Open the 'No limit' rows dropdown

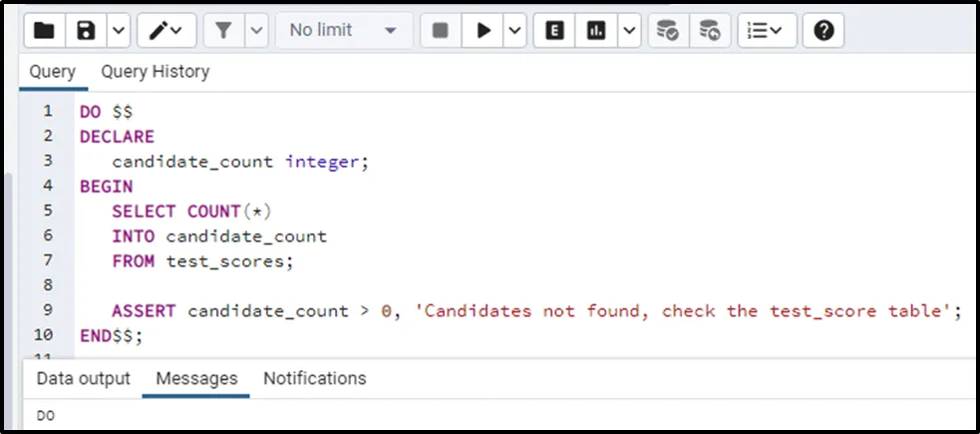[342, 31]
